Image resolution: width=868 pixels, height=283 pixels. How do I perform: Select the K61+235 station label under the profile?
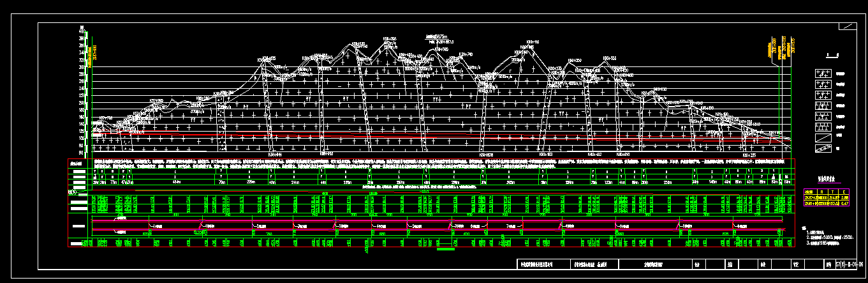749,154
